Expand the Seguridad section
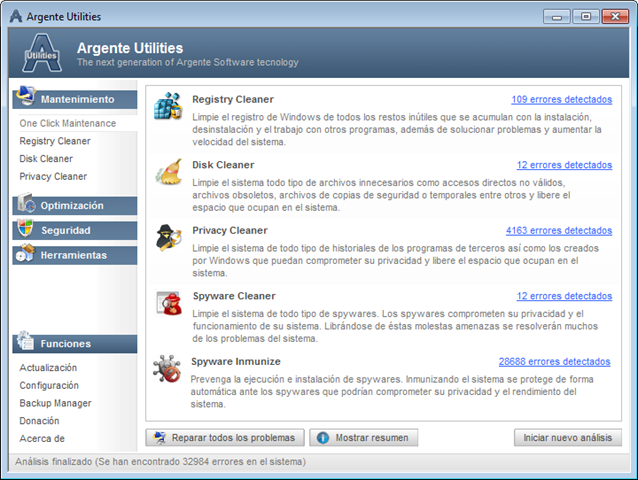The height and width of the screenshot is (480, 638). (75, 230)
